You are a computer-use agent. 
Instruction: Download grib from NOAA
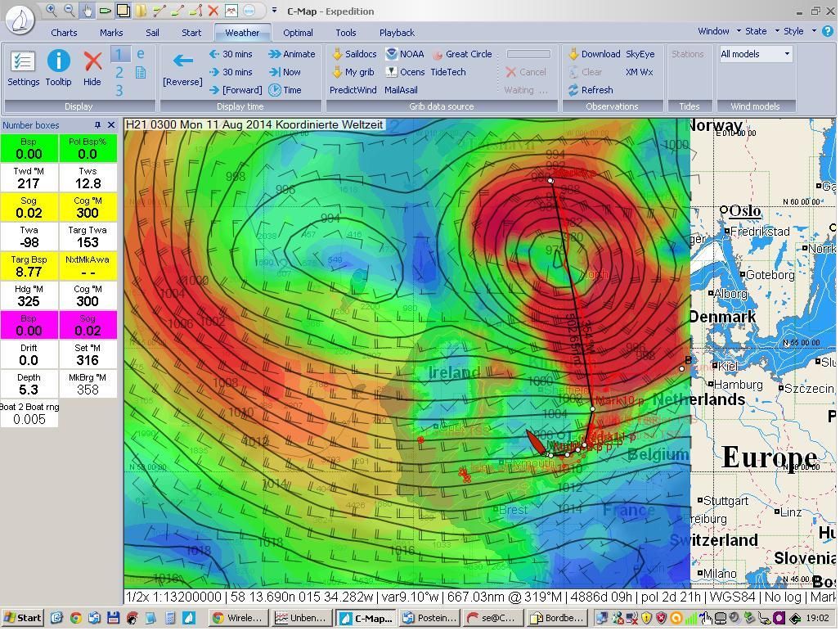[x=405, y=54]
